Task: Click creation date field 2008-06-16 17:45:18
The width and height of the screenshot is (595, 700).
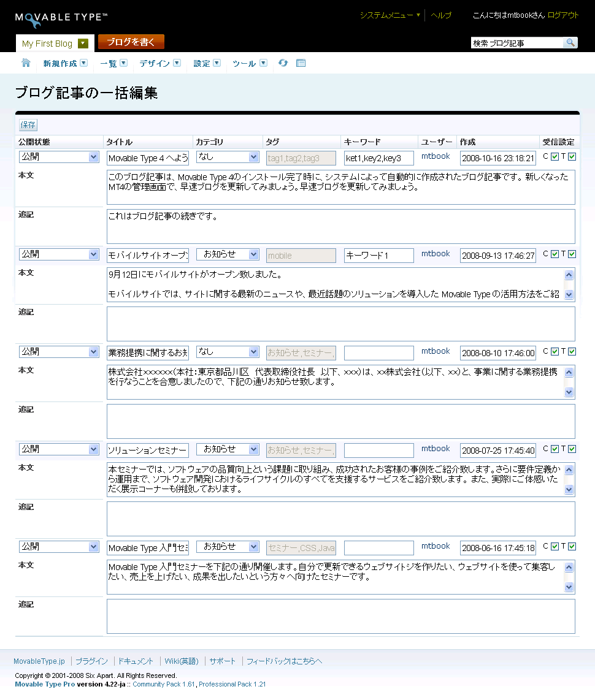Action: coord(498,548)
